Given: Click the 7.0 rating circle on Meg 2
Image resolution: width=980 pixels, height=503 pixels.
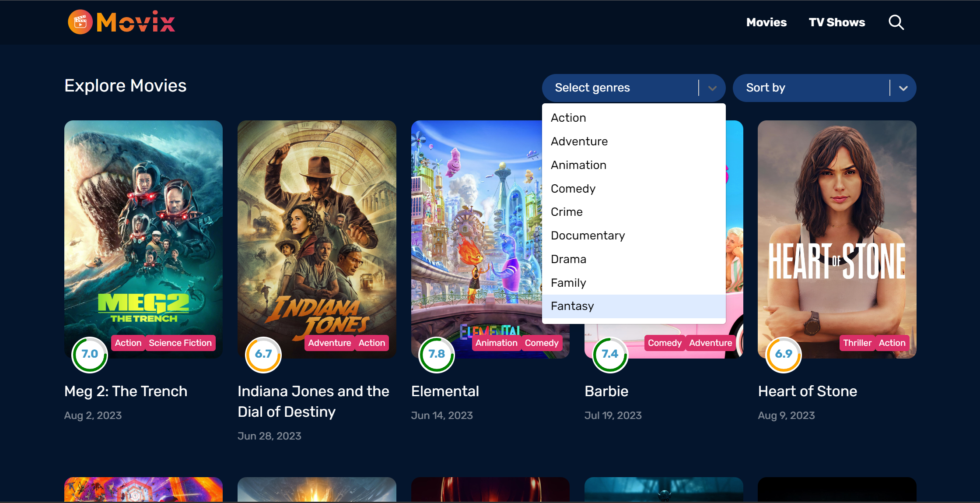Looking at the screenshot, I should point(90,354).
